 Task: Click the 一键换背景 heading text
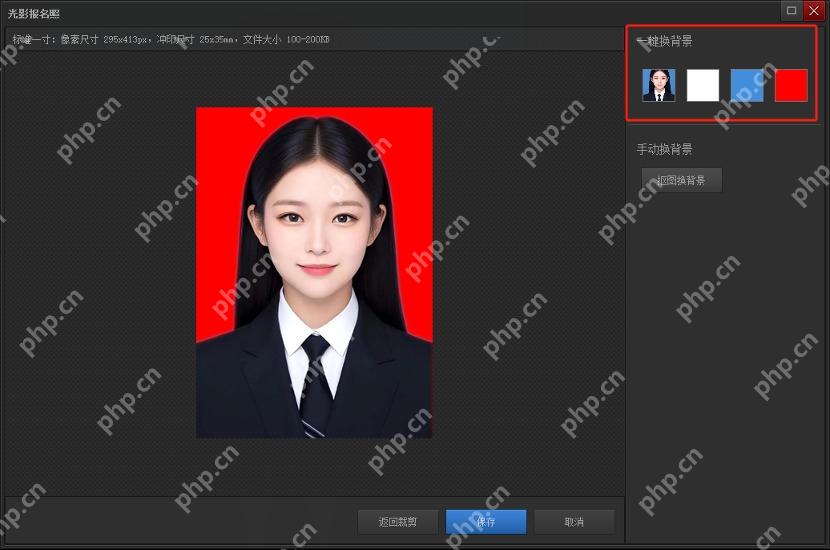point(664,41)
